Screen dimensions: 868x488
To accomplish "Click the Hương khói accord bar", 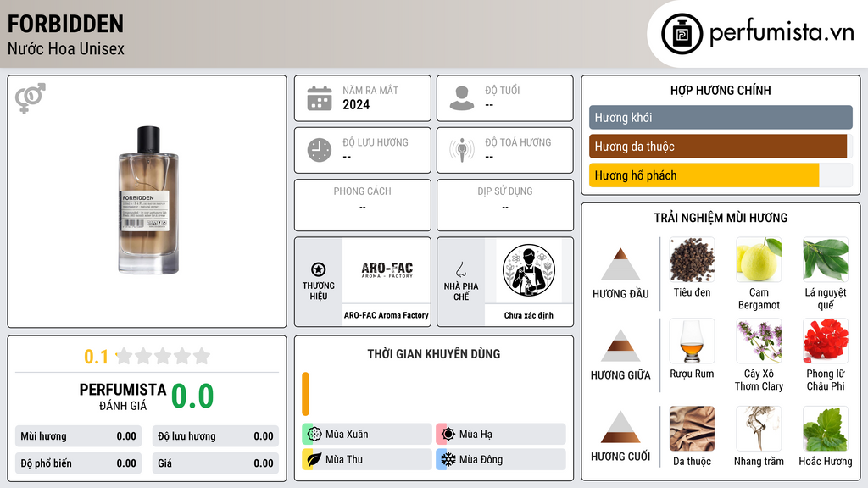I will pyautogui.click(x=721, y=117).
